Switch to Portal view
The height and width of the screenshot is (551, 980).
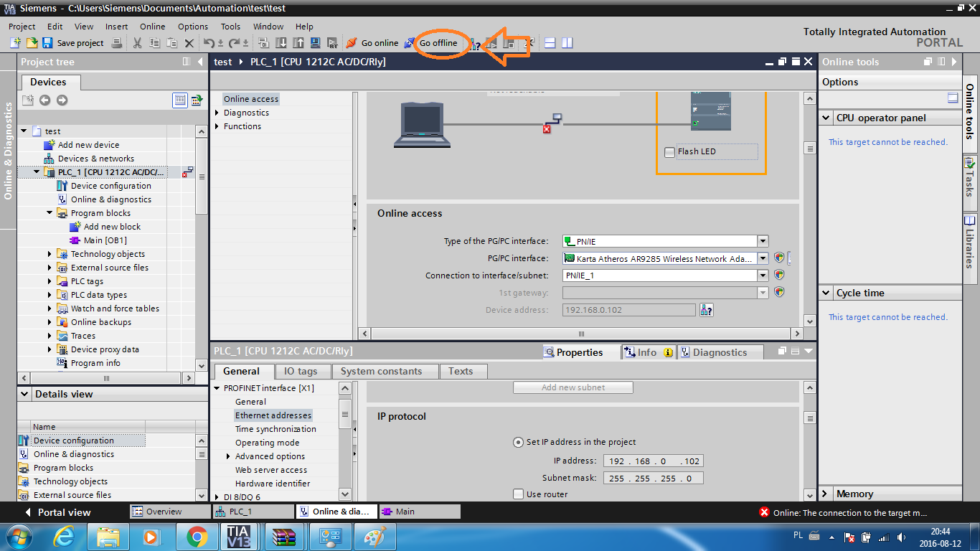[57, 512]
